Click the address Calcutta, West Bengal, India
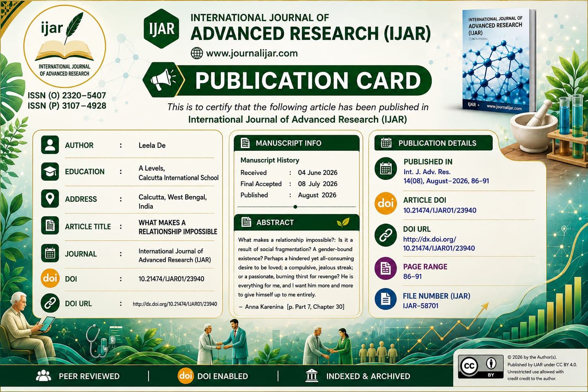This screenshot has width=588, height=392. pos(173,202)
